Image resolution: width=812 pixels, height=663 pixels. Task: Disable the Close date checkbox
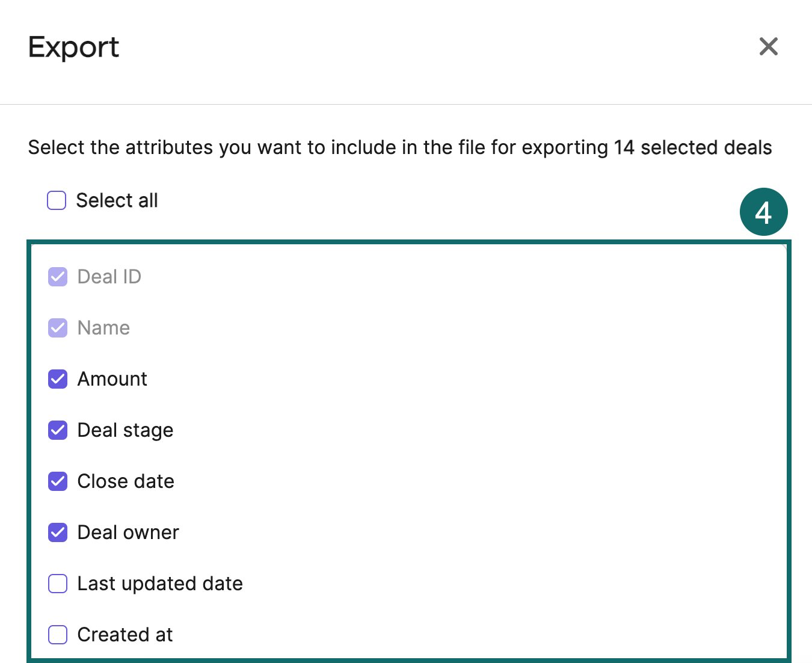point(58,481)
